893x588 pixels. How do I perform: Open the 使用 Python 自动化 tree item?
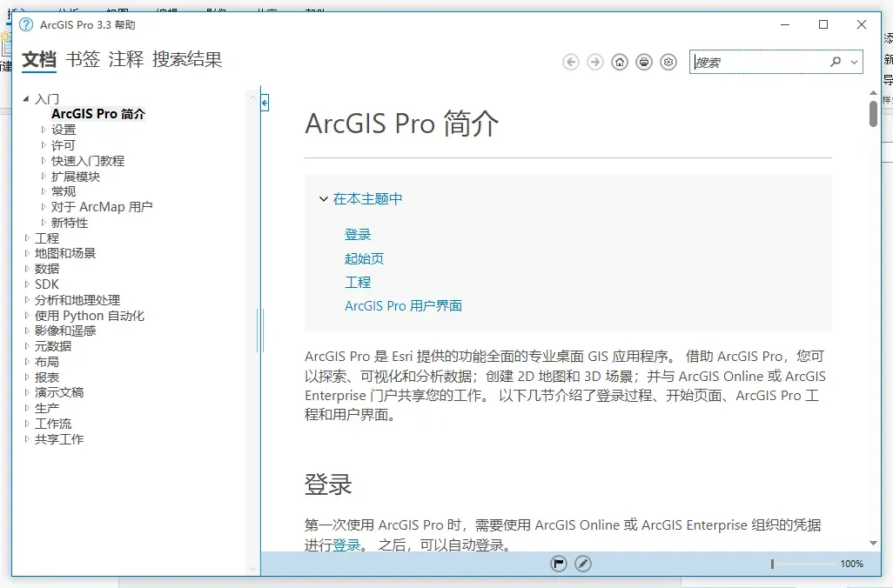click(90, 316)
